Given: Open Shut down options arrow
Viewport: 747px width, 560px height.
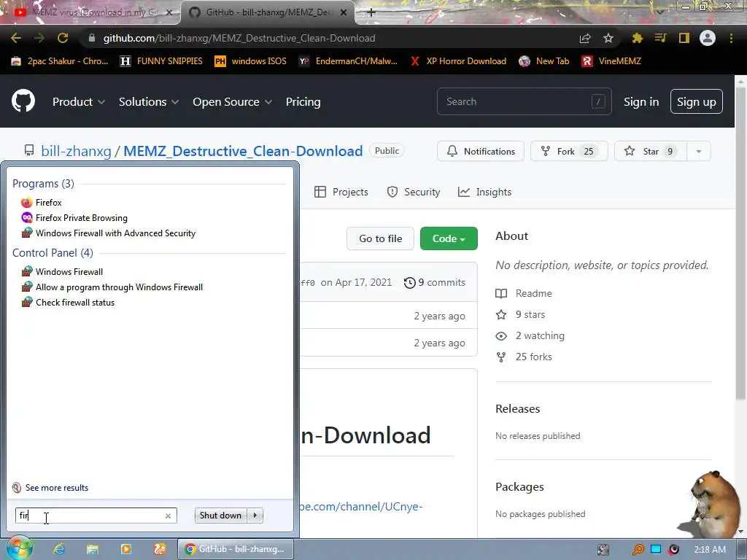Looking at the screenshot, I should [x=255, y=516].
